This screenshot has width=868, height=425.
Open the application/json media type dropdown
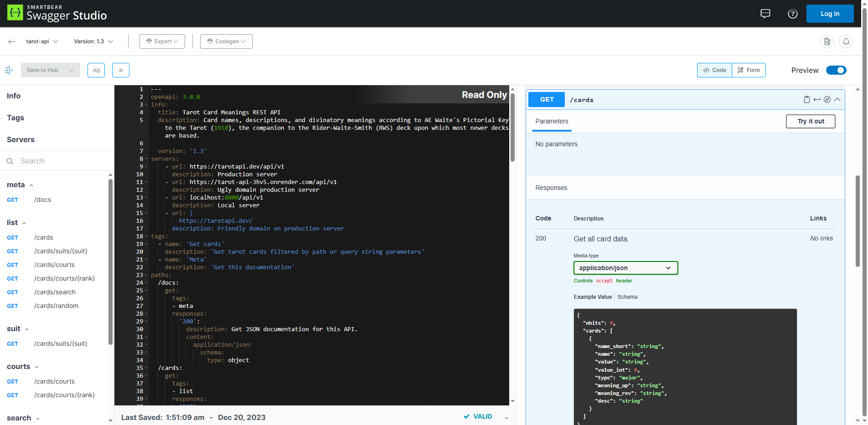click(x=625, y=268)
